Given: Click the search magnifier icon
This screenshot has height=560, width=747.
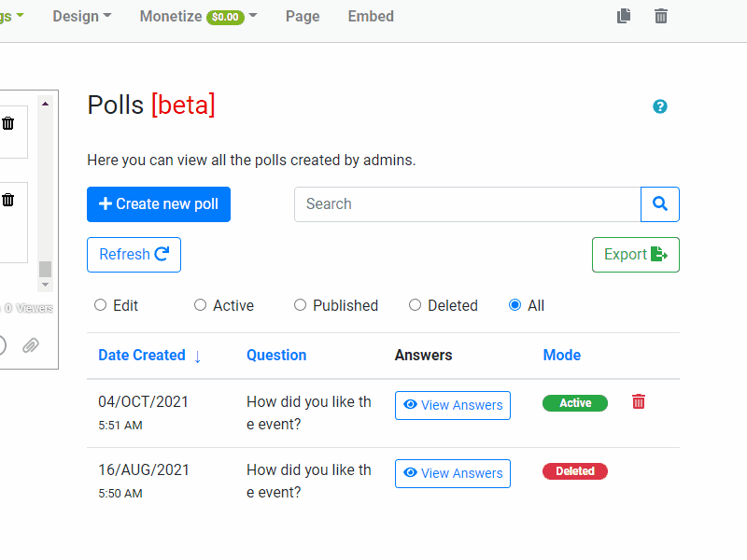Looking at the screenshot, I should click(x=660, y=203).
